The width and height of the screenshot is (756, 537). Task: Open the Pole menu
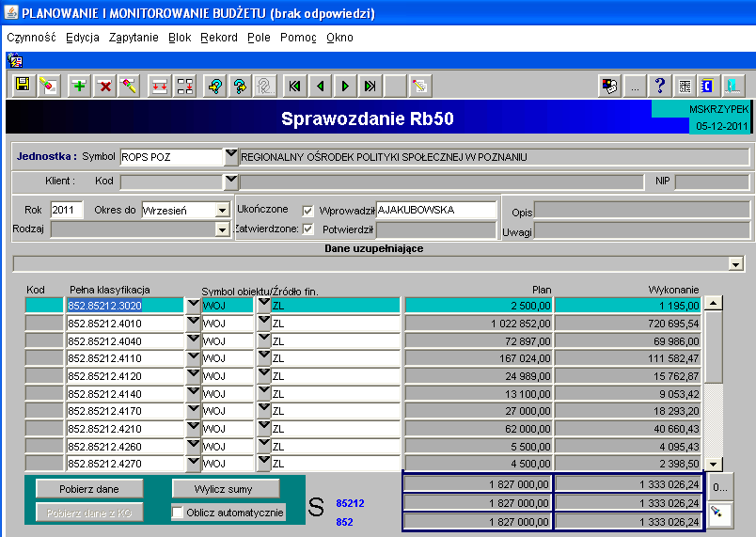pos(259,38)
